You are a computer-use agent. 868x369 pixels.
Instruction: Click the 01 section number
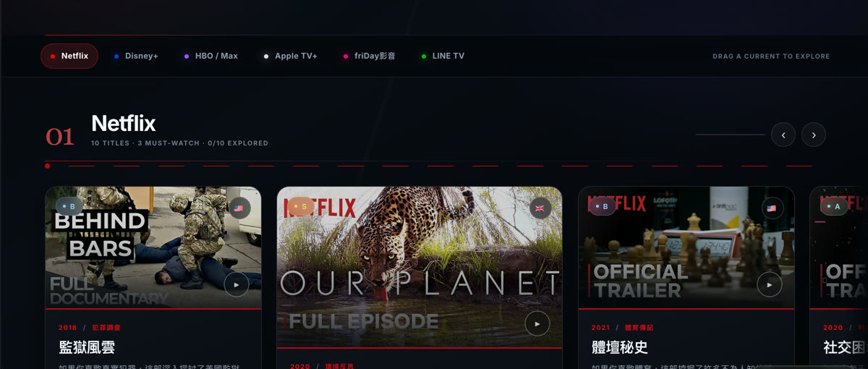(x=60, y=136)
